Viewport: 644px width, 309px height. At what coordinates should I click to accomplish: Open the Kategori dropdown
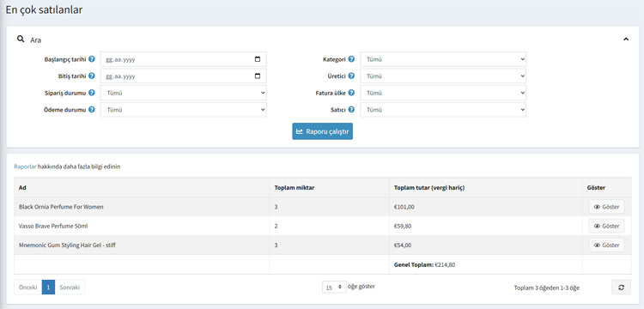coord(443,59)
